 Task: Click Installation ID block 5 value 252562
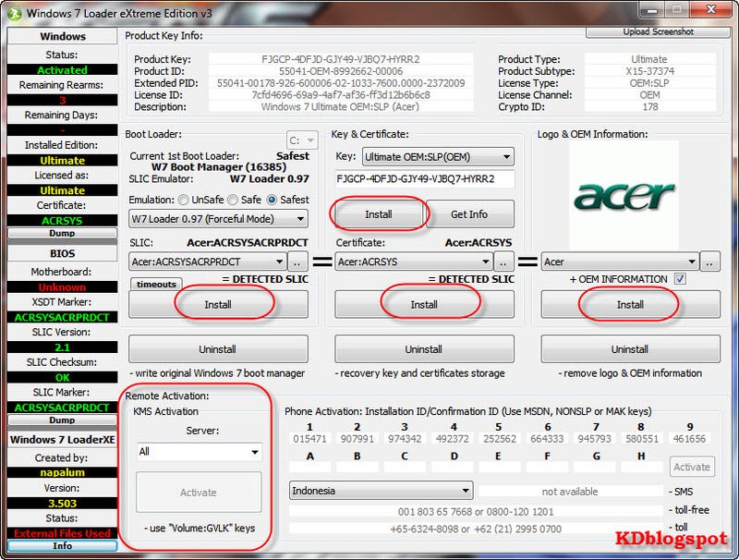coord(500,439)
